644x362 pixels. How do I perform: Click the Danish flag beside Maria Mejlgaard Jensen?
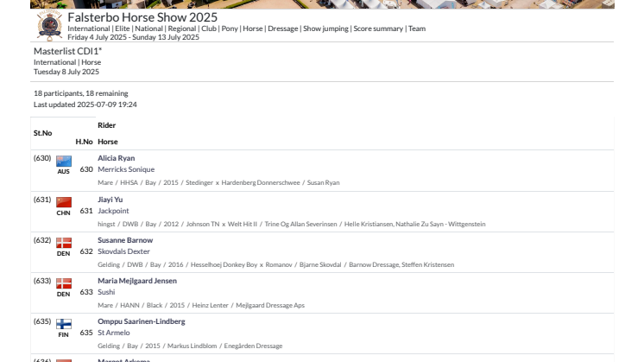tap(64, 283)
